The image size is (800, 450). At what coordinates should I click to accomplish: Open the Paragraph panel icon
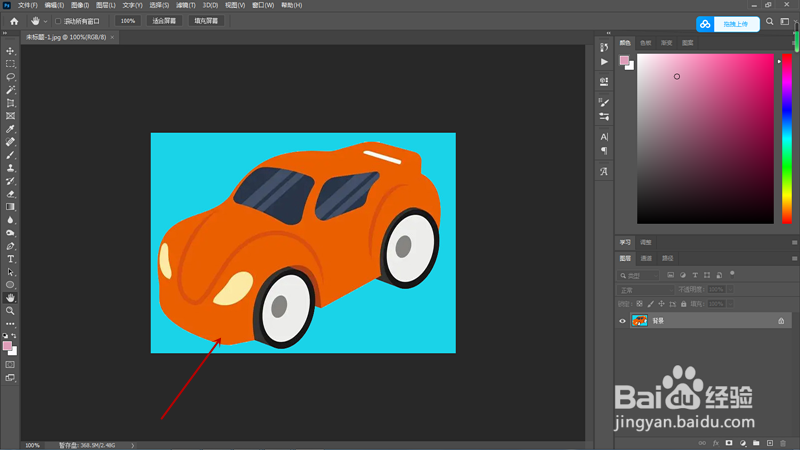604,151
